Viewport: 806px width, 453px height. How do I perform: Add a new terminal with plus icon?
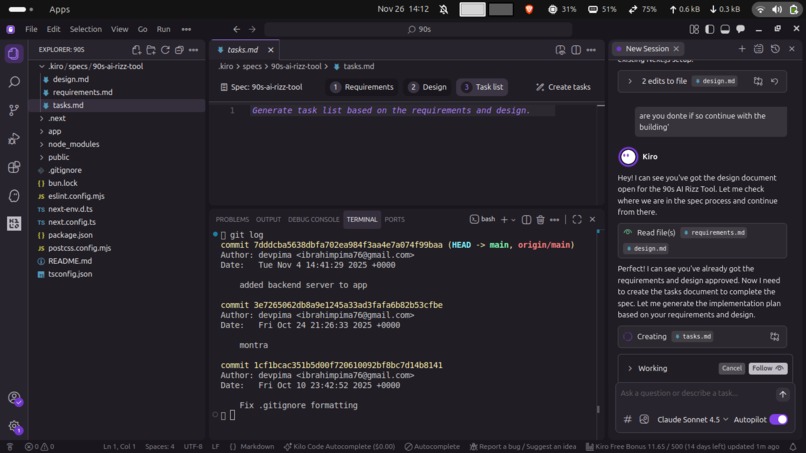point(504,220)
